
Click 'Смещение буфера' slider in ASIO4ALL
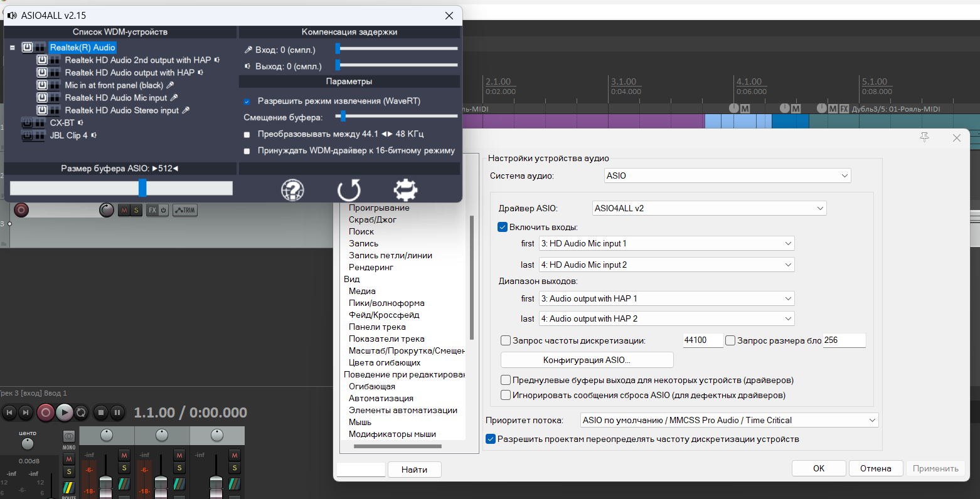(x=397, y=116)
